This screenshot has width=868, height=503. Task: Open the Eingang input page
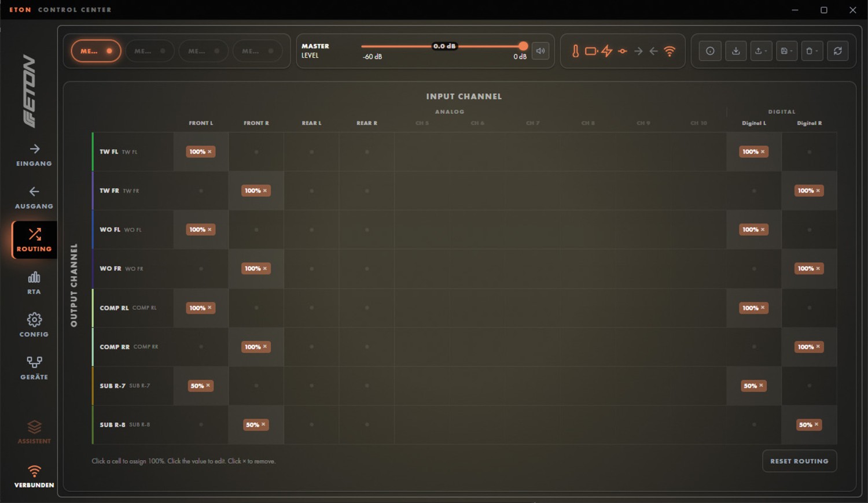34,156
